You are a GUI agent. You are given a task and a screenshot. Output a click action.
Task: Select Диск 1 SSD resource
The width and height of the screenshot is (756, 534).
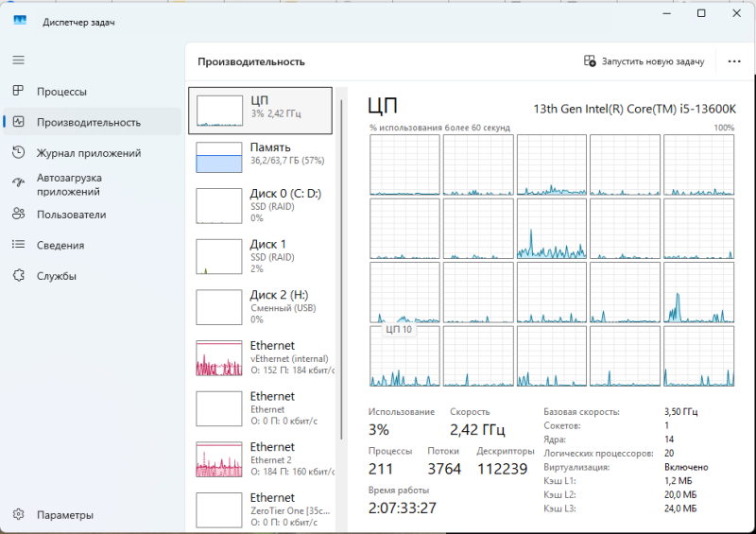pyautogui.click(x=260, y=256)
